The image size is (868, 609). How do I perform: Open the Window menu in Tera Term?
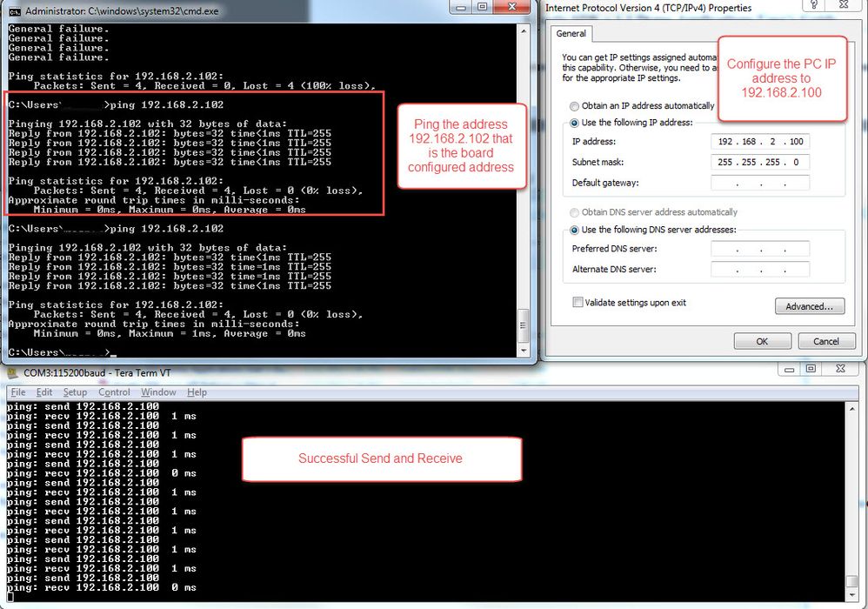click(158, 392)
